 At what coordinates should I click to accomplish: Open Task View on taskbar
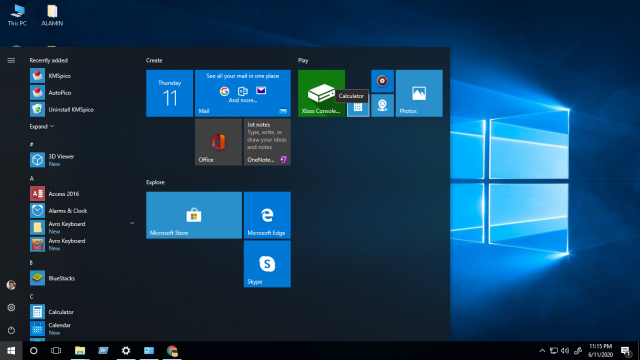click(x=56, y=351)
